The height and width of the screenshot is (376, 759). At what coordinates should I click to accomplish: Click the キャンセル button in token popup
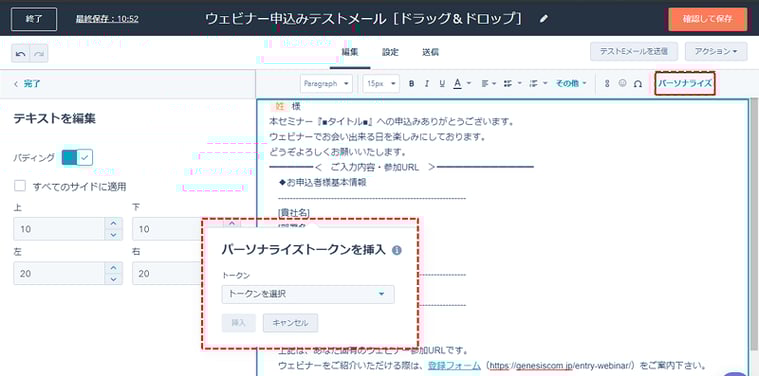coord(290,323)
